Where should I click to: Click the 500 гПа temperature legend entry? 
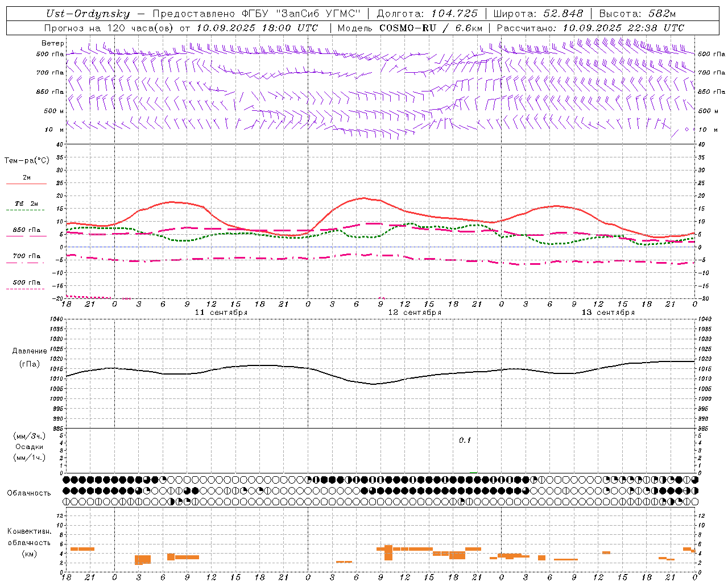click(x=26, y=282)
